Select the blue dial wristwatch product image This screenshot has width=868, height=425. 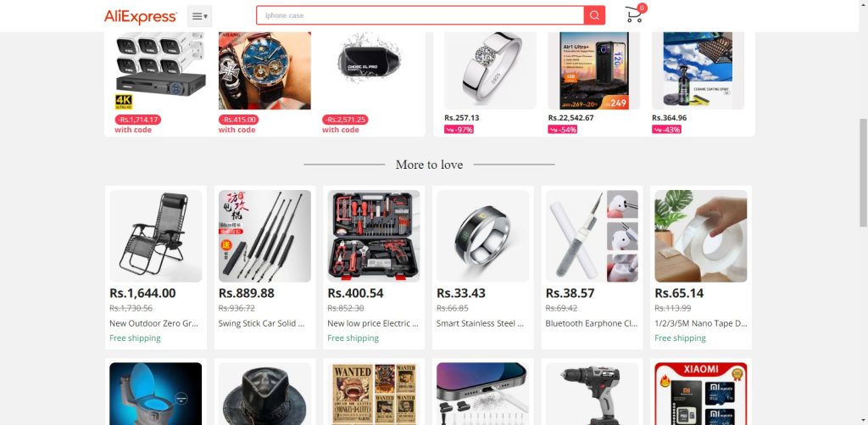[264, 70]
